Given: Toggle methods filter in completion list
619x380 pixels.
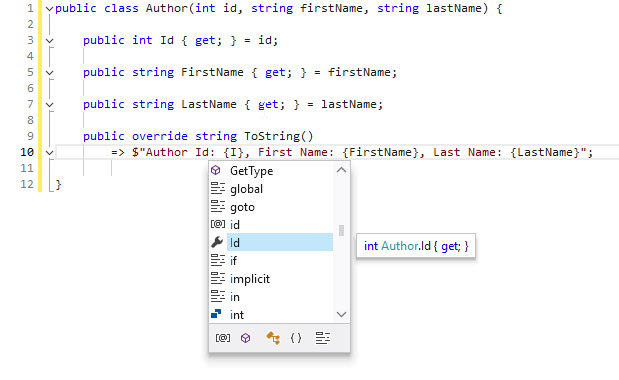Looking at the screenshot, I should point(246,338).
